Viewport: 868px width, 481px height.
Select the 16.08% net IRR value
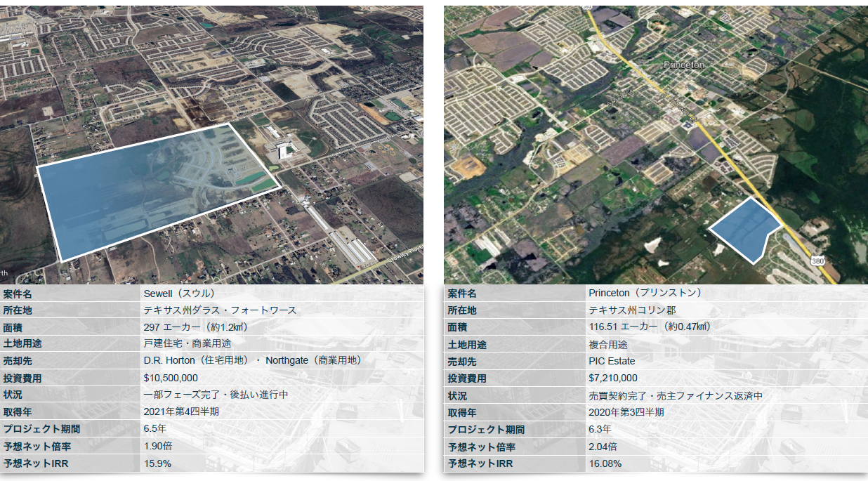[x=605, y=463]
